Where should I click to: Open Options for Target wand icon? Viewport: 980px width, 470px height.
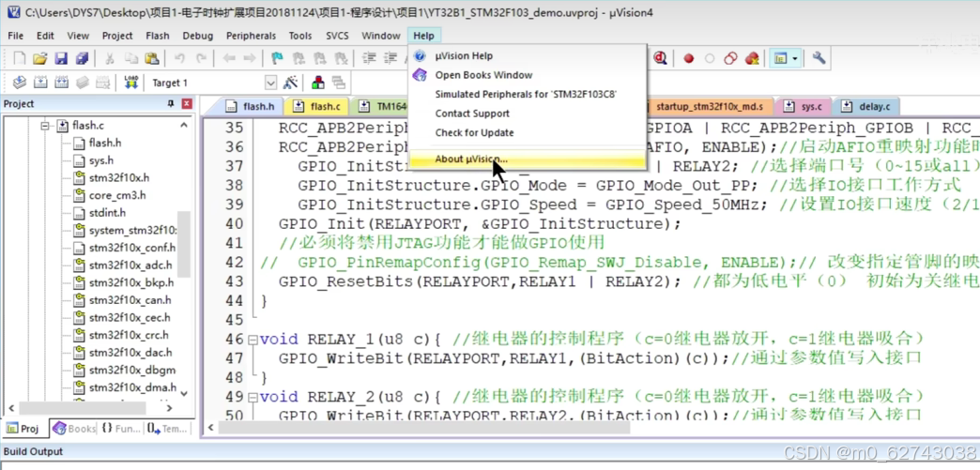pos(291,83)
